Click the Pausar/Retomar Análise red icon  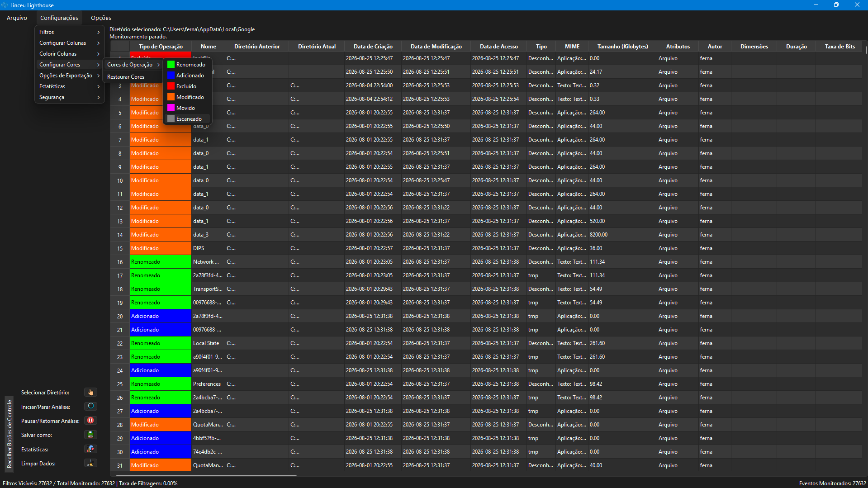click(90, 421)
